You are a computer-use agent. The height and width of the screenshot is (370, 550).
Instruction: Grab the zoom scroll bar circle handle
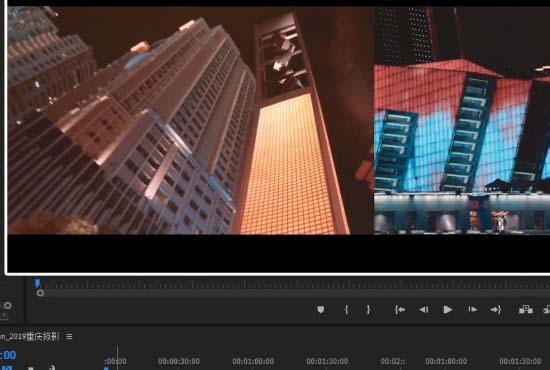(x=40, y=293)
